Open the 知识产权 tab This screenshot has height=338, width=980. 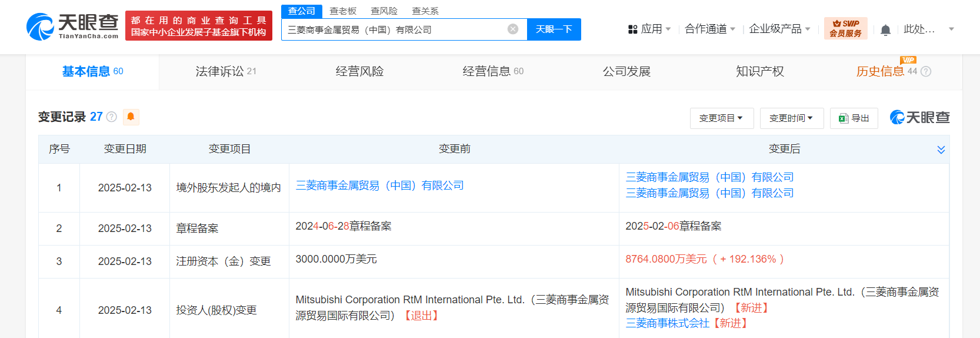coord(760,71)
